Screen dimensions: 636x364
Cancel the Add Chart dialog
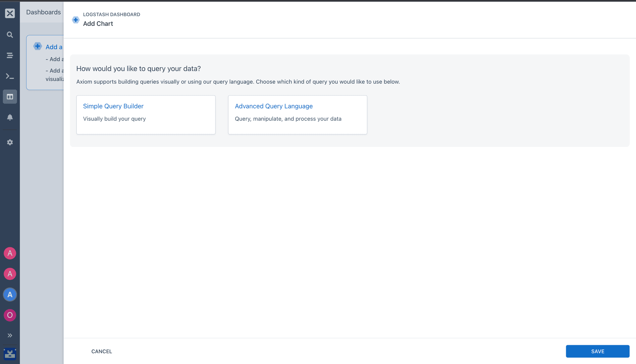click(101, 351)
